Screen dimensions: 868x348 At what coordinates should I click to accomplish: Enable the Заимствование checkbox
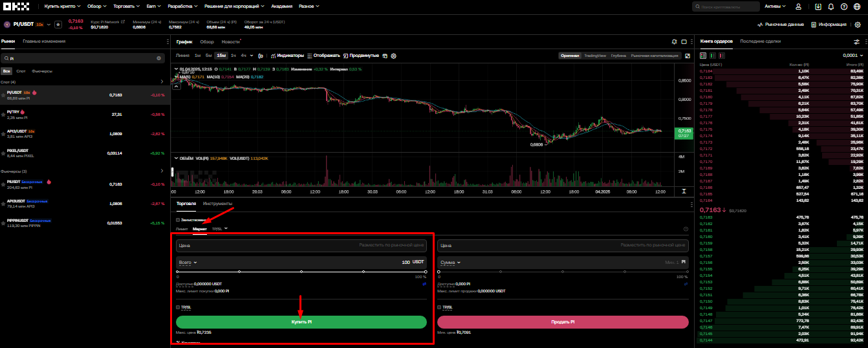point(179,220)
